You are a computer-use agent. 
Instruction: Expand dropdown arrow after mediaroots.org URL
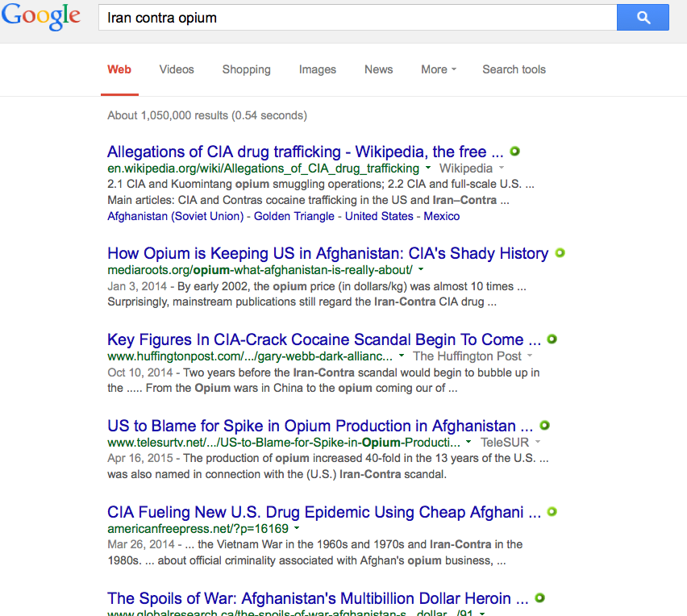pos(421,269)
